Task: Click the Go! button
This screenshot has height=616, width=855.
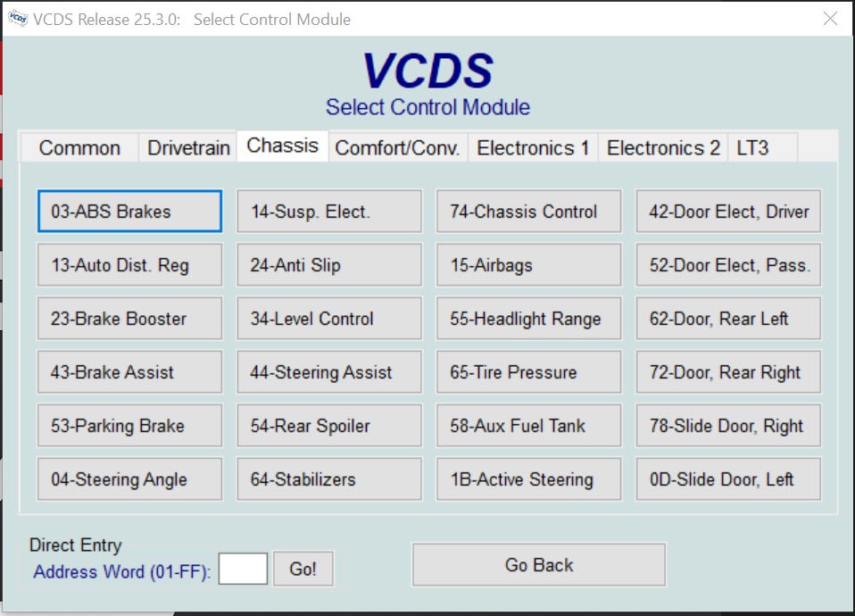Action: point(303,569)
